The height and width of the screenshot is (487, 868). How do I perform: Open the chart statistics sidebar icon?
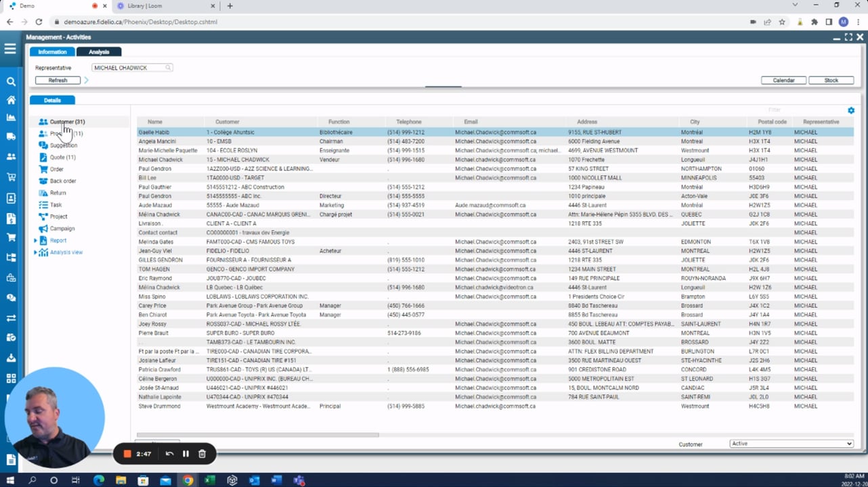point(11,118)
